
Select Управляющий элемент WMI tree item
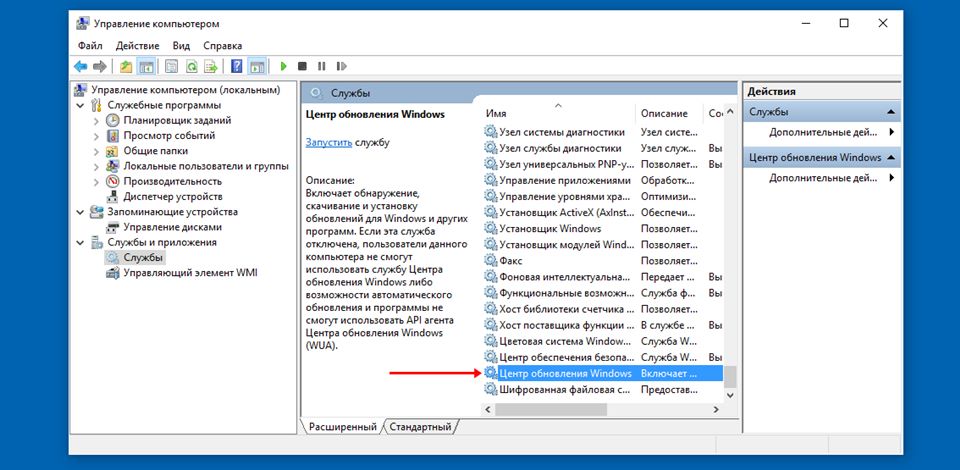click(x=190, y=273)
